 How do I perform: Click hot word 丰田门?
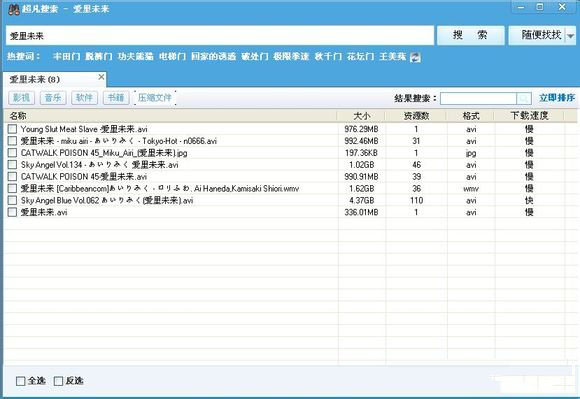tap(66, 57)
